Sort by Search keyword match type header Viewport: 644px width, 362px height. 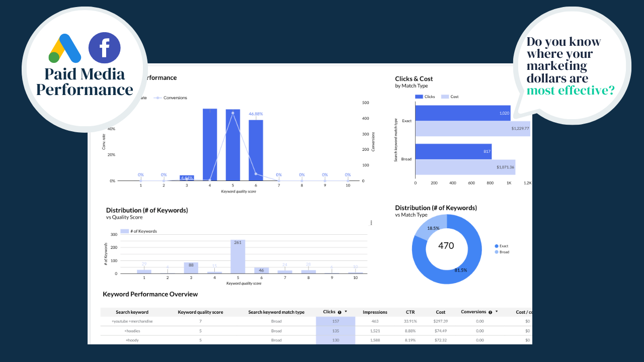tap(276, 312)
